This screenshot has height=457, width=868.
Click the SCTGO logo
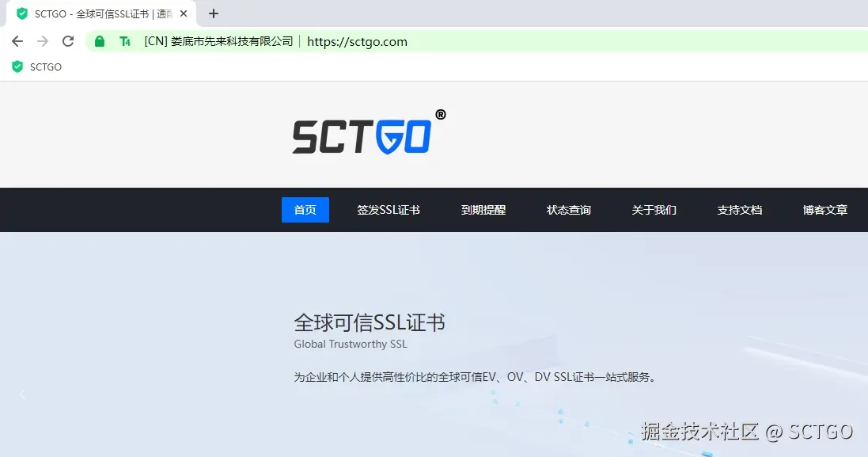point(369,131)
